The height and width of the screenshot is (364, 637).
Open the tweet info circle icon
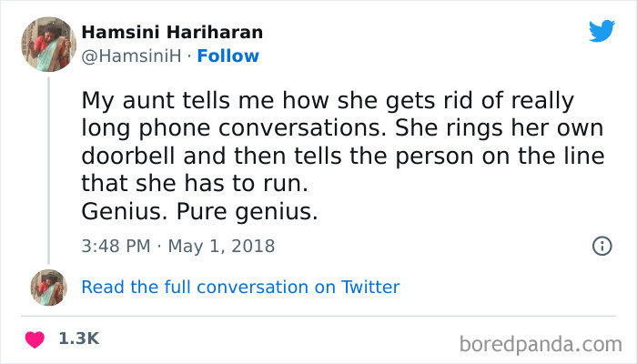(601, 246)
